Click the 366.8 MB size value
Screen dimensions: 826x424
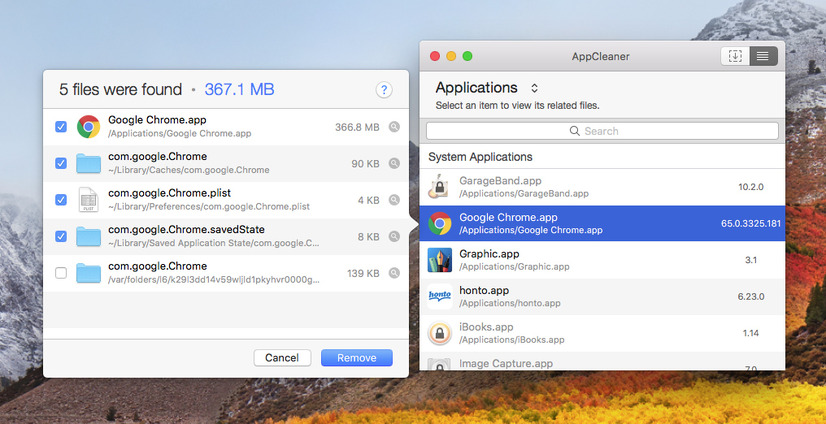click(357, 127)
